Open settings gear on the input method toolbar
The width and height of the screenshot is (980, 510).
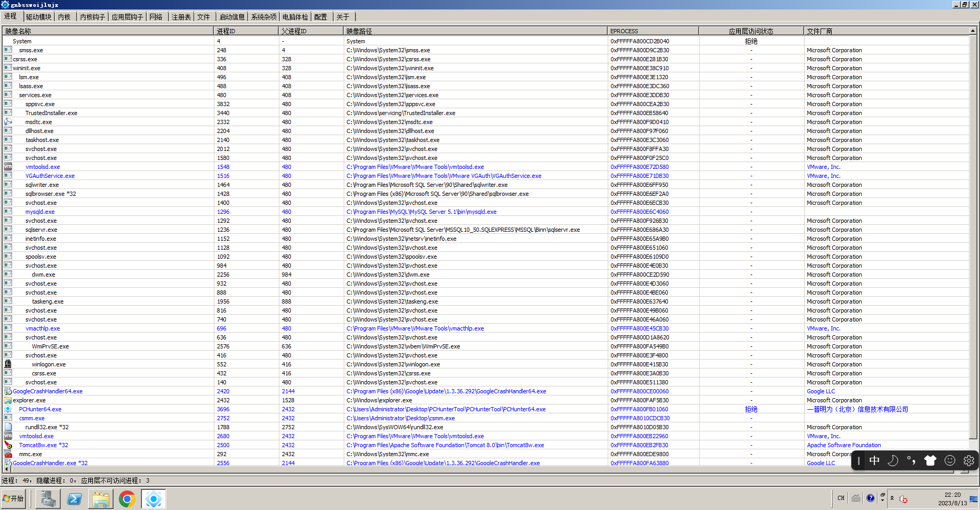[969, 460]
